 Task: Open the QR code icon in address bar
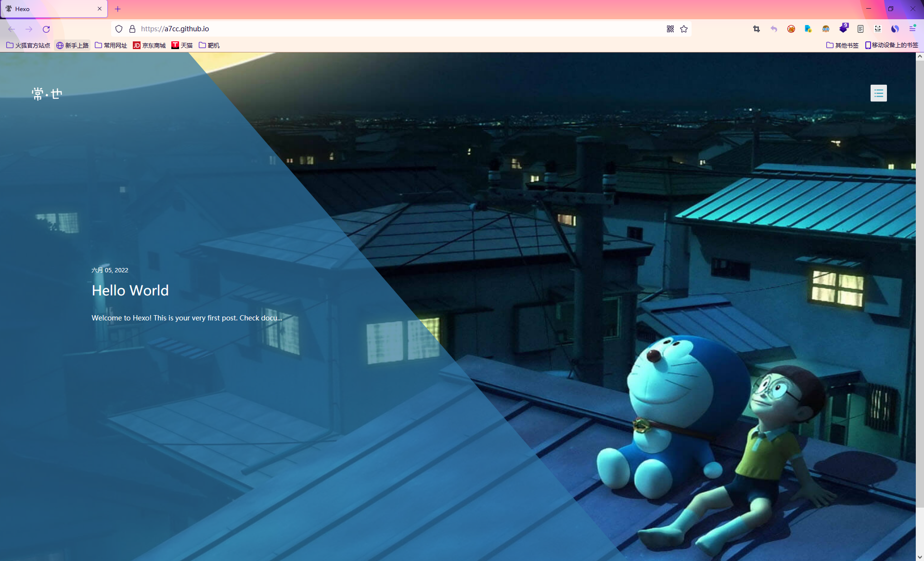tap(670, 29)
